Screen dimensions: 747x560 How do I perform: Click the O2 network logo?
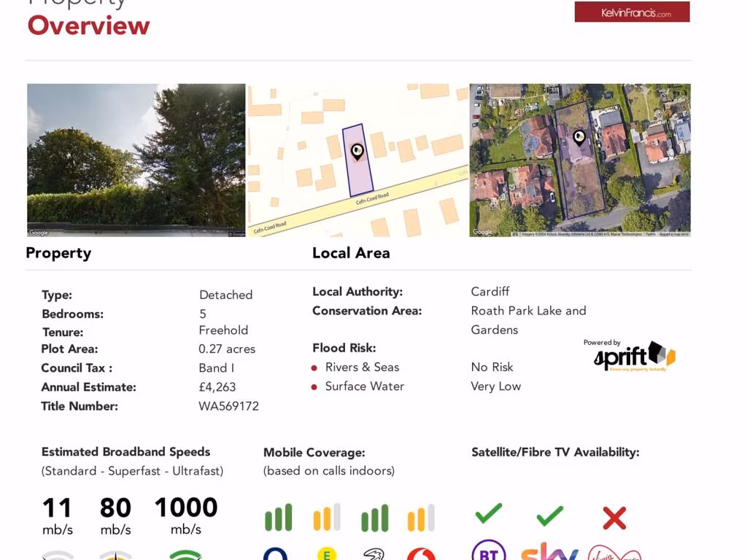pos(276,554)
